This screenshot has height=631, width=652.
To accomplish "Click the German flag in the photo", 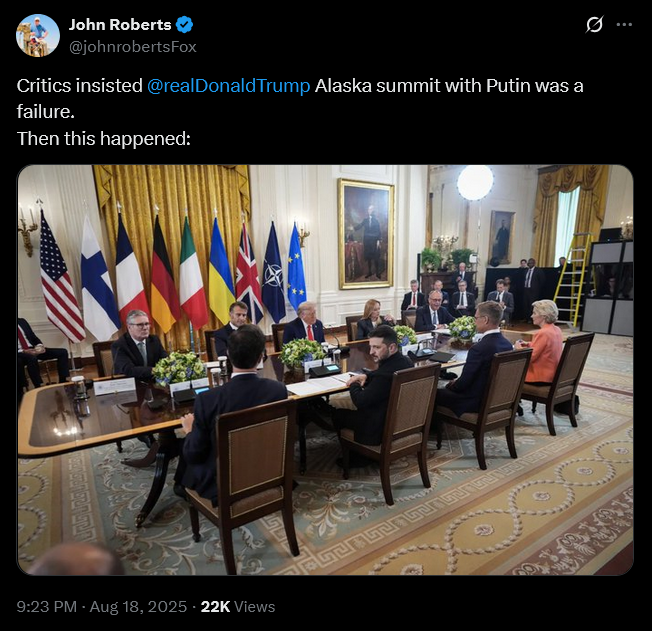I will pyautogui.click(x=165, y=275).
